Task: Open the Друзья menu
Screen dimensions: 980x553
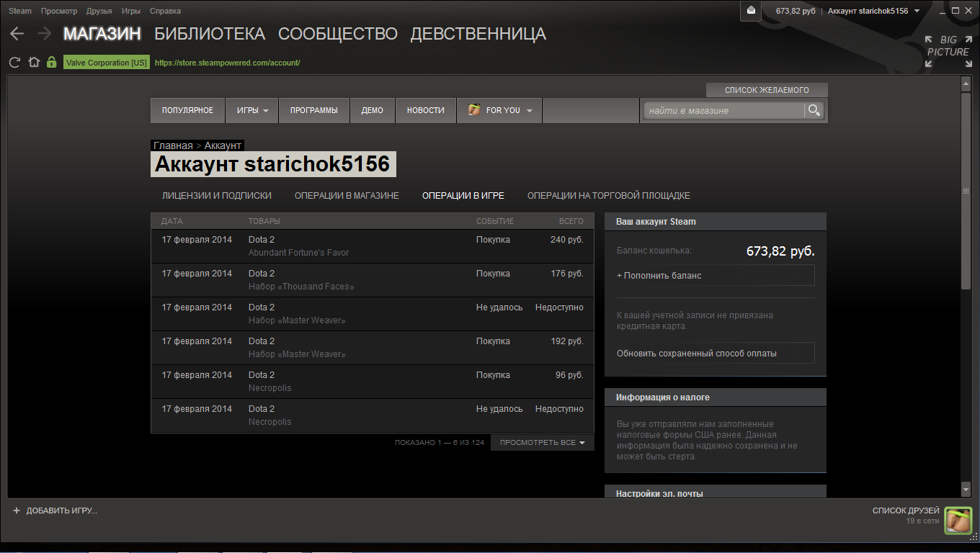Action: coord(99,11)
